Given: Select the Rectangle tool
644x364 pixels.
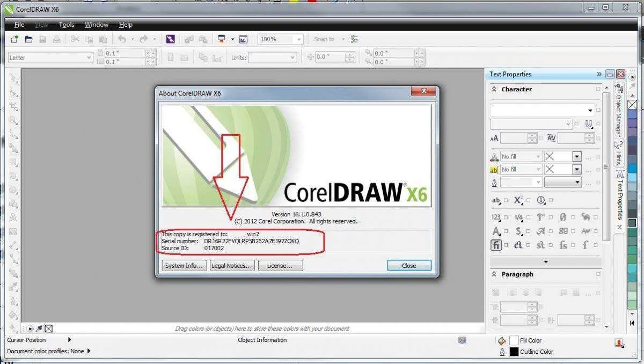Looking at the screenshot, I should pos(14,162).
